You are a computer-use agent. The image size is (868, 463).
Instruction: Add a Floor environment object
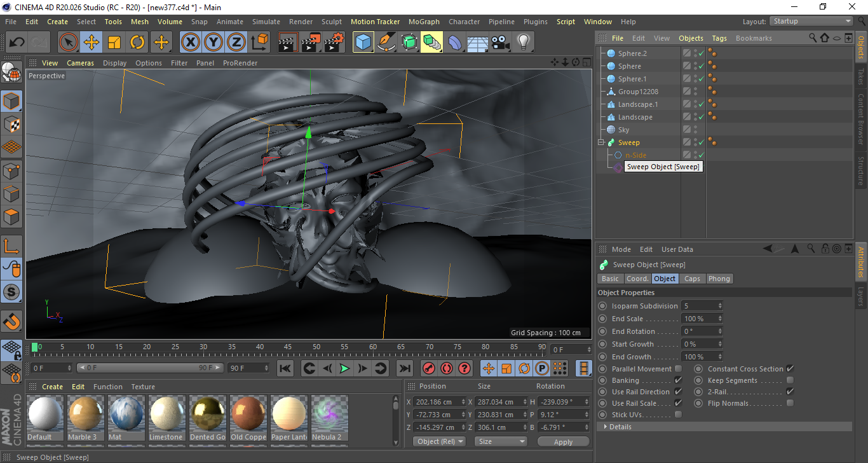pos(478,43)
